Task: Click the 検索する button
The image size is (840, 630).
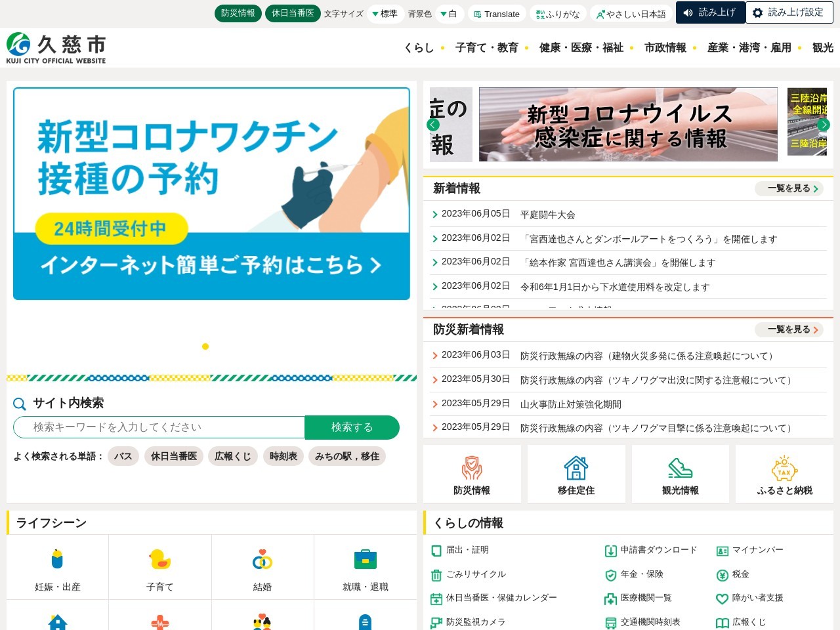Action: pyautogui.click(x=352, y=427)
